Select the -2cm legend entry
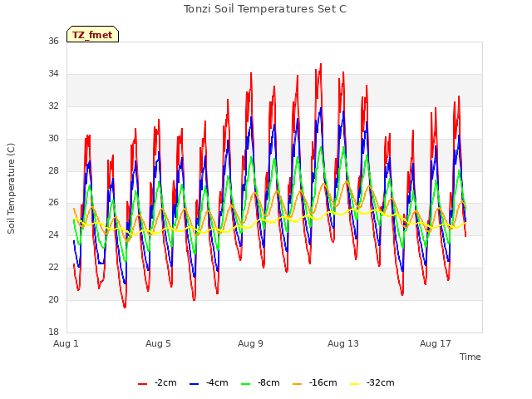532x399 pixels. 157,382
